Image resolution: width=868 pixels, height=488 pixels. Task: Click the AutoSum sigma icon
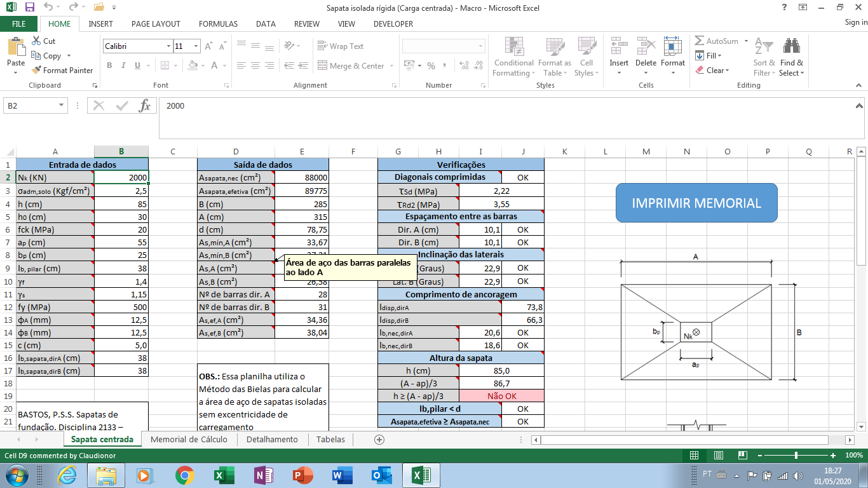point(700,41)
